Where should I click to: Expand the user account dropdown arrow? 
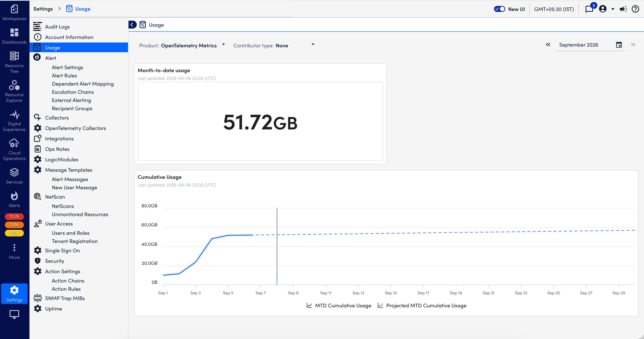point(613,9)
